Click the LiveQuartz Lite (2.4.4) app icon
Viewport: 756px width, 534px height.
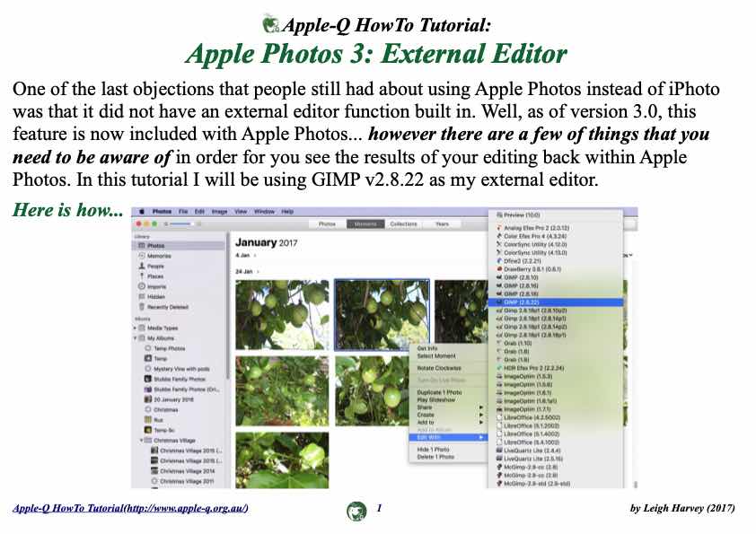coord(499,451)
